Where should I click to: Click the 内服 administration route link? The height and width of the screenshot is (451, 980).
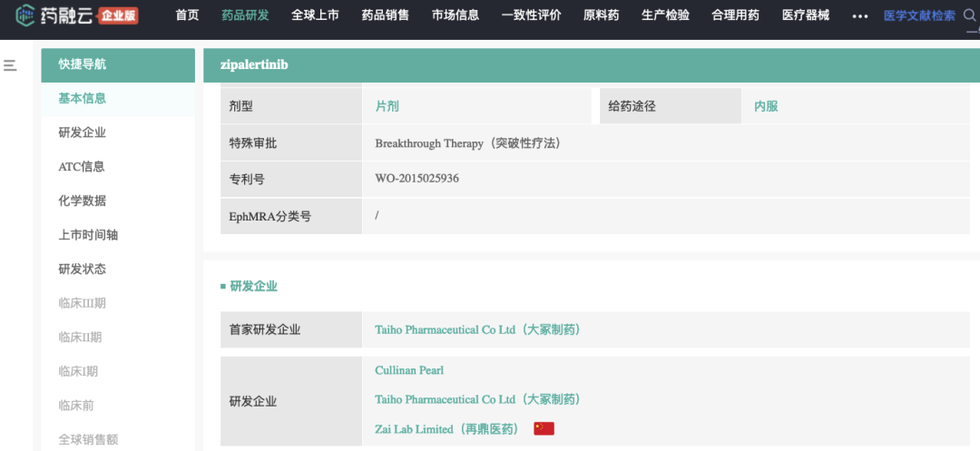766,106
